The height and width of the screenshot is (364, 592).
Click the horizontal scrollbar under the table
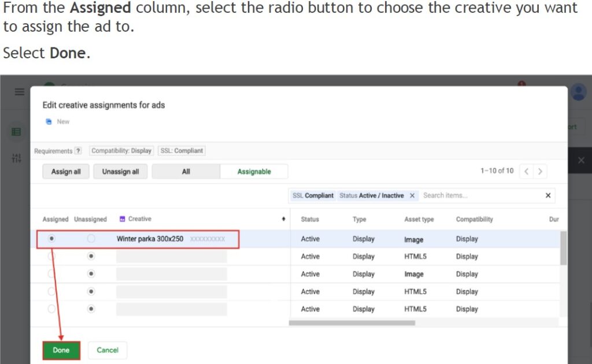point(352,323)
